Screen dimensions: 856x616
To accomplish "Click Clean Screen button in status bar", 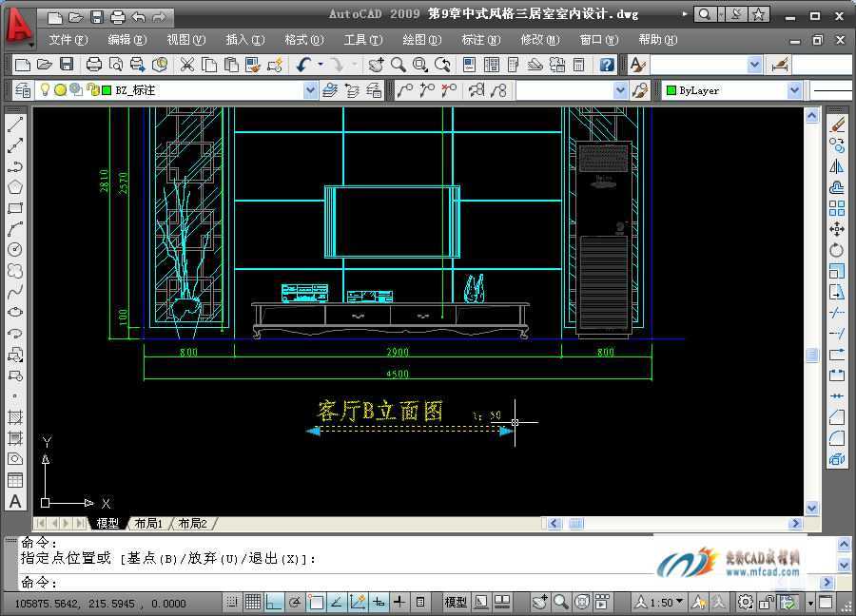I will click(x=826, y=602).
